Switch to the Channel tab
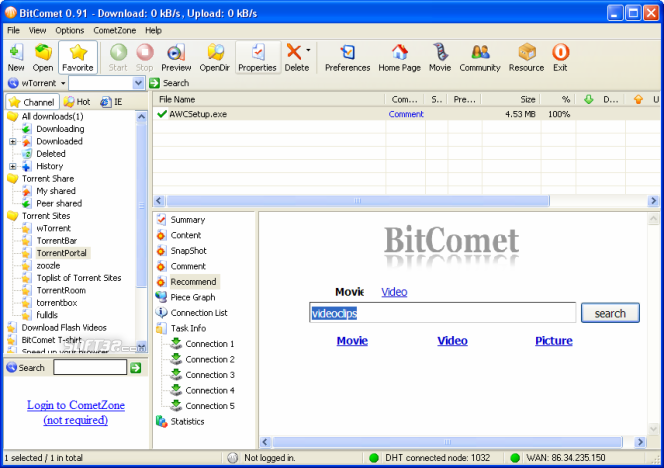The image size is (664, 468). click(32, 102)
